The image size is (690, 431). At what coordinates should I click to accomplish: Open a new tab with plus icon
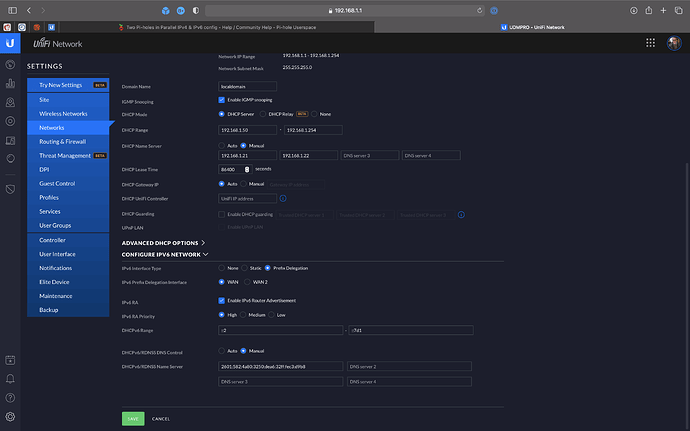pos(663,11)
